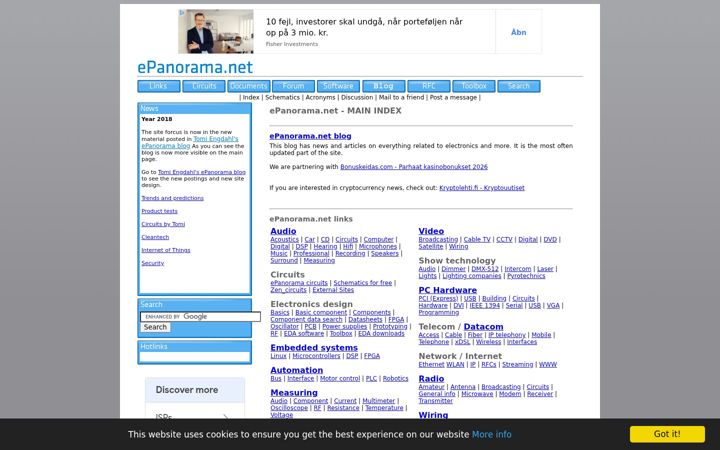
Task: Open the WLAN link
Action: (455, 365)
